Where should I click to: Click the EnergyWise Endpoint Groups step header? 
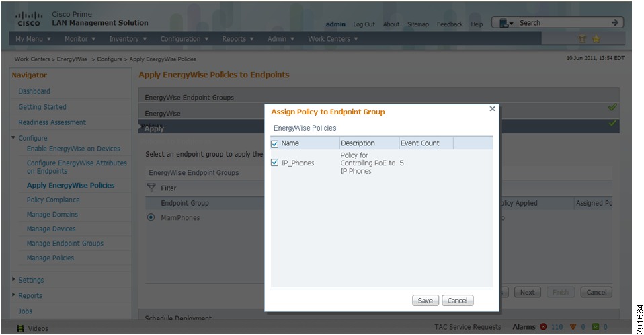(x=378, y=96)
